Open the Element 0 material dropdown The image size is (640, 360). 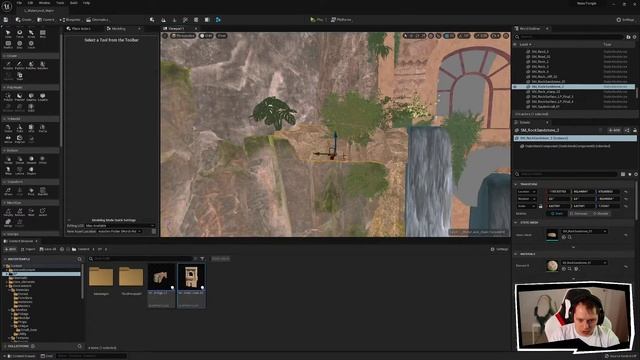click(584, 262)
